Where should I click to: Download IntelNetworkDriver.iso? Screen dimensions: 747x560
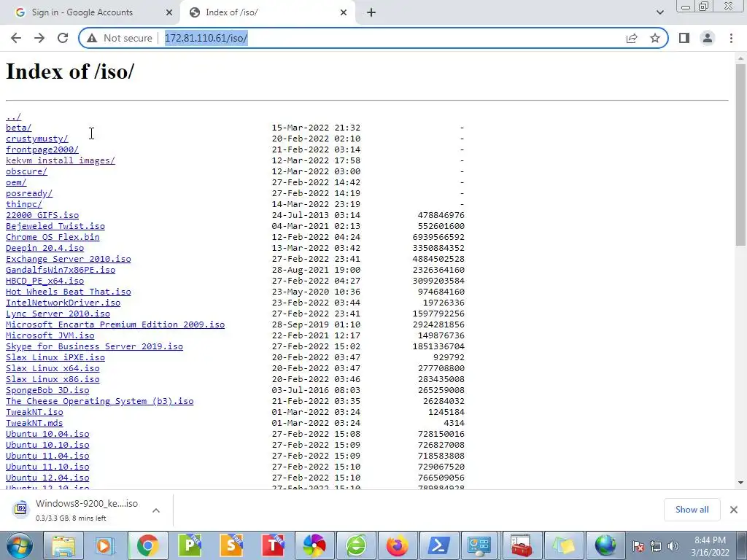click(63, 303)
